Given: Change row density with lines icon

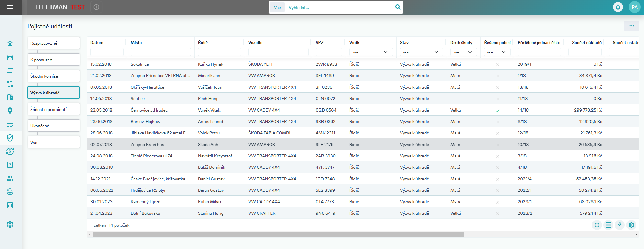Looking at the screenshot, I should tap(608, 225).
